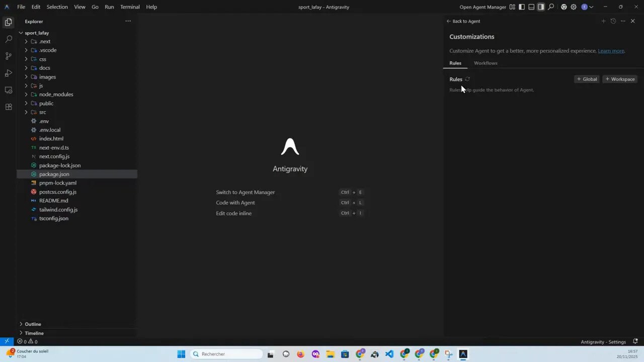Expand the node_modules folder
644x362 pixels.
coord(56,94)
